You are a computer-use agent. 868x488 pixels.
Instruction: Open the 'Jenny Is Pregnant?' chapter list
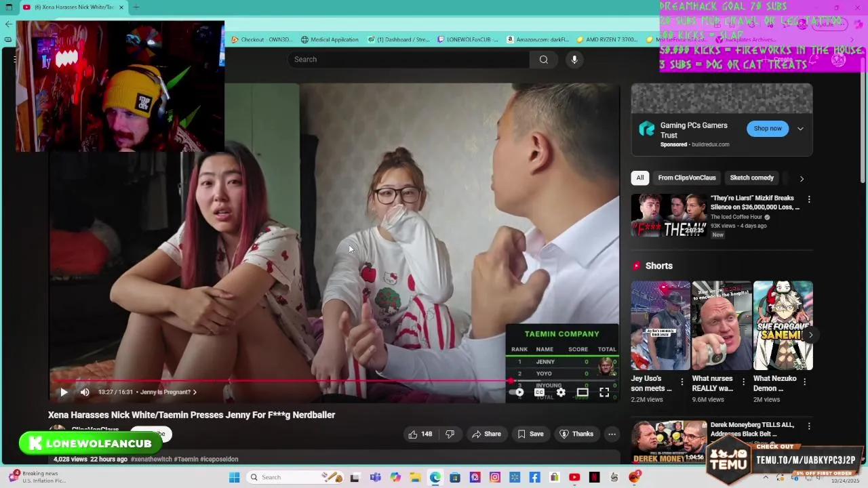pyautogui.click(x=168, y=392)
